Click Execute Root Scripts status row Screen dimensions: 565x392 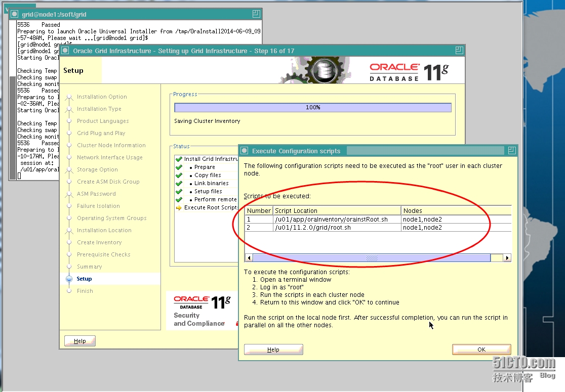coord(206,208)
